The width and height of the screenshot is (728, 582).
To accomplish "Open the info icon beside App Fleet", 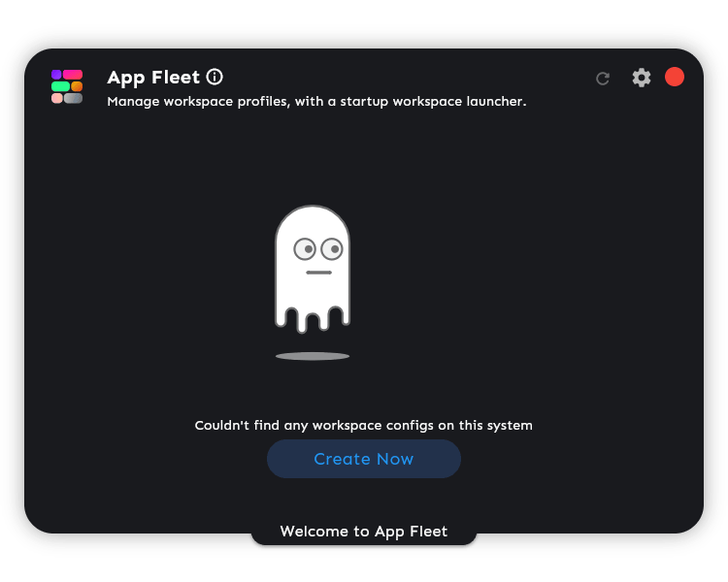I will (x=215, y=77).
